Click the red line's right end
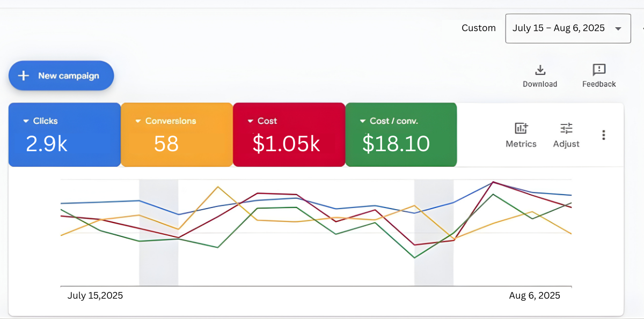Image resolution: width=644 pixels, height=319 pixels. pyautogui.click(x=570, y=207)
